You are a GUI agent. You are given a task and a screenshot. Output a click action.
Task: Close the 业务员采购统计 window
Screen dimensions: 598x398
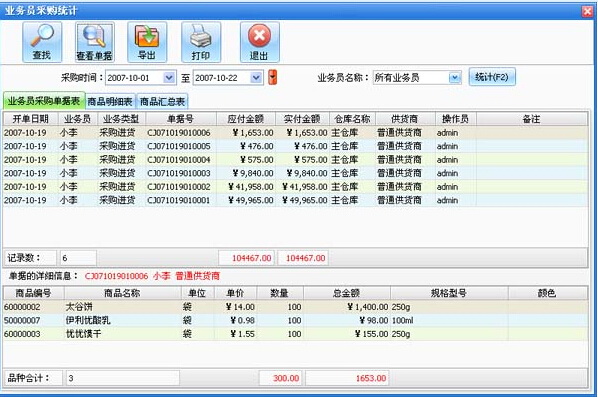(587, 11)
